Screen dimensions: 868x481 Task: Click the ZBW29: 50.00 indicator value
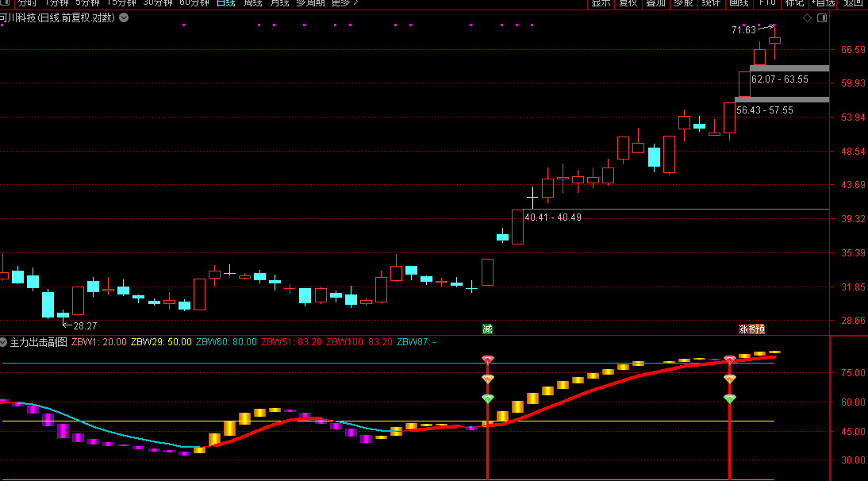pyautogui.click(x=161, y=342)
